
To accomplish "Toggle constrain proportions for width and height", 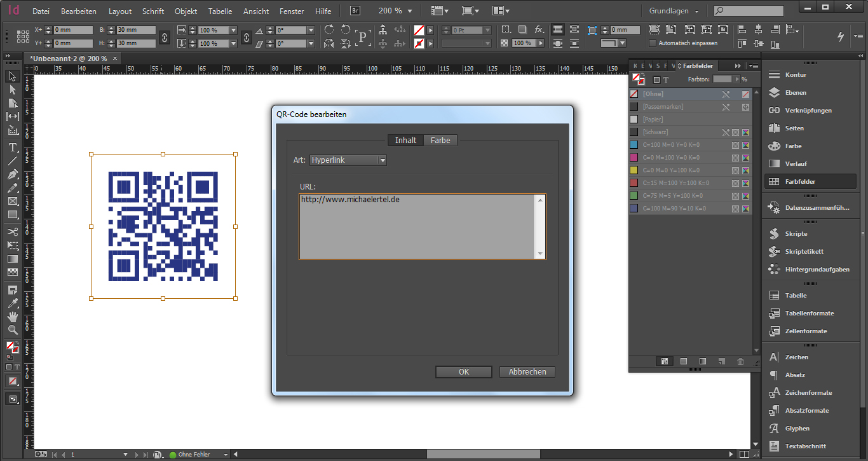I will tap(164, 37).
